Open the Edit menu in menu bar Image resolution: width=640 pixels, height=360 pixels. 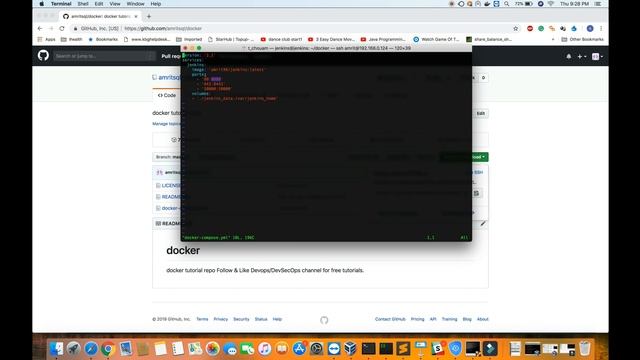(x=99, y=4)
